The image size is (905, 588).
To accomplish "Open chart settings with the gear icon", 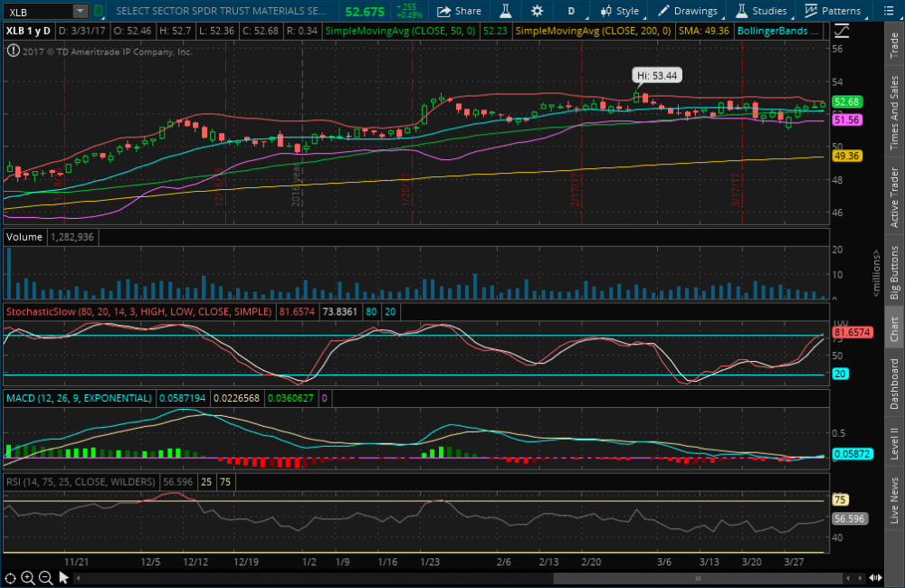I will [x=538, y=11].
